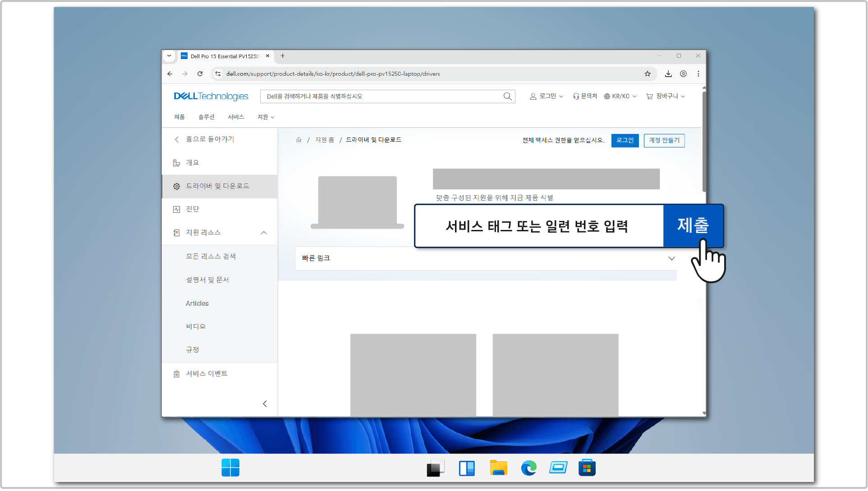Viewport: 868px width, 491px height.
Task: Open the 장바구니 cart dropdown
Action: pos(666,96)
